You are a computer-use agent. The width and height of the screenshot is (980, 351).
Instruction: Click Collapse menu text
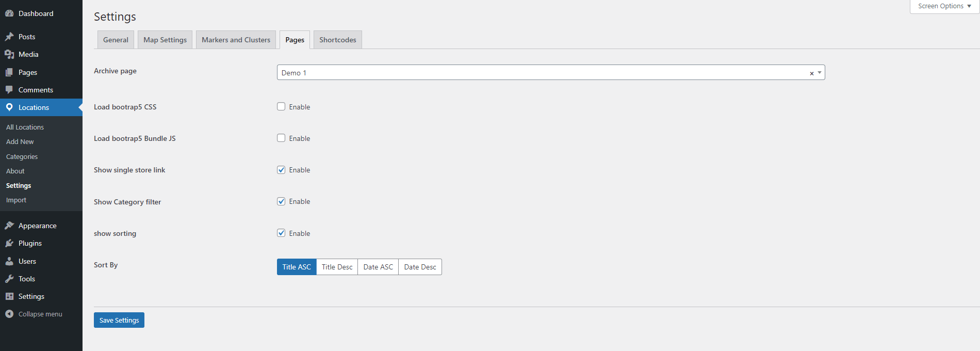pos(40,314)
